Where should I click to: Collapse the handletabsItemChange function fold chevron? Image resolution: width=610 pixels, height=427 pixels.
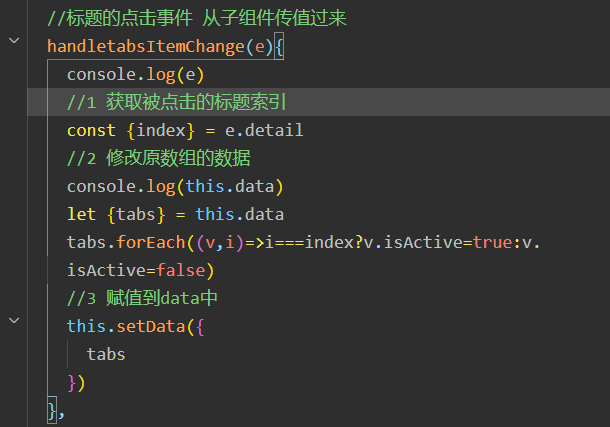point(14,40)
